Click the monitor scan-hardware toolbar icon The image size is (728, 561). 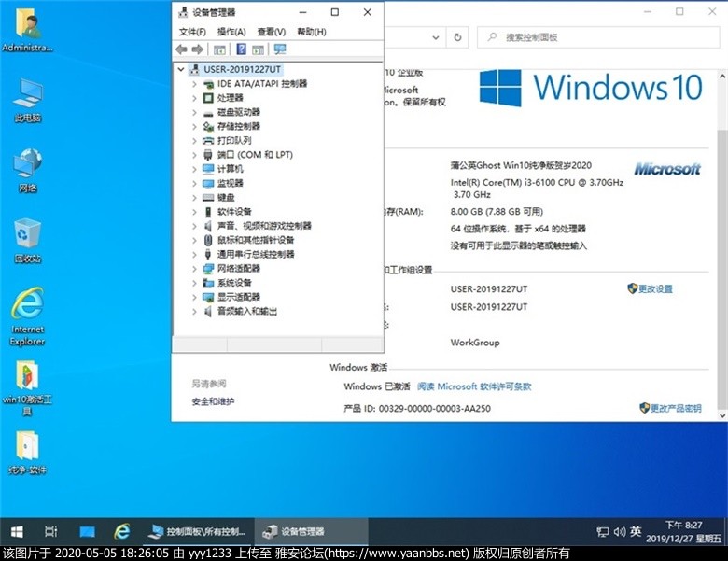pyautogui.click(x=280, y=49)
